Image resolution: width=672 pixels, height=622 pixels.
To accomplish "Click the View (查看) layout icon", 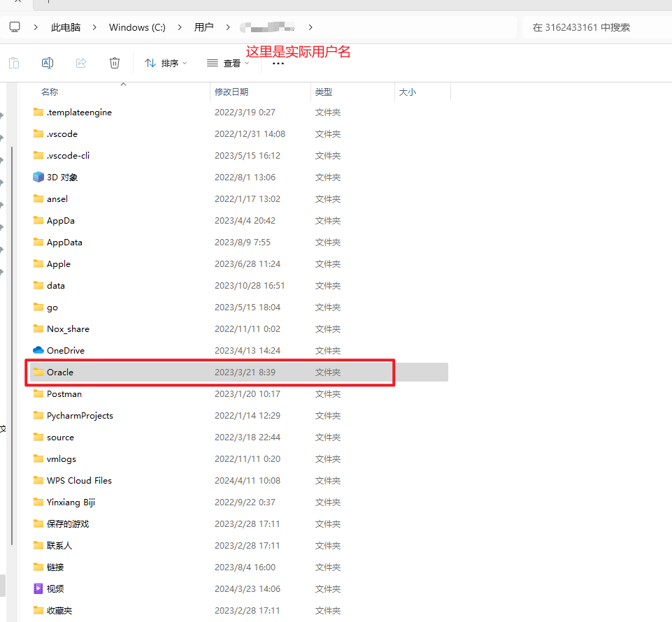I will point(213,62).
